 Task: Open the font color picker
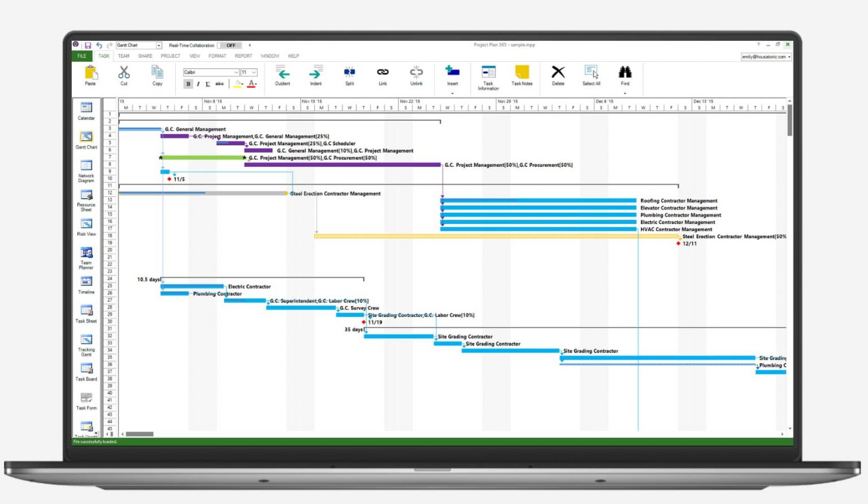(252, 84)
